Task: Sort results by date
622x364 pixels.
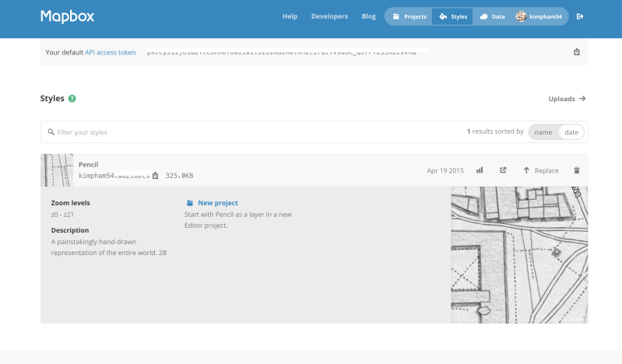Action: click(571, 132)
